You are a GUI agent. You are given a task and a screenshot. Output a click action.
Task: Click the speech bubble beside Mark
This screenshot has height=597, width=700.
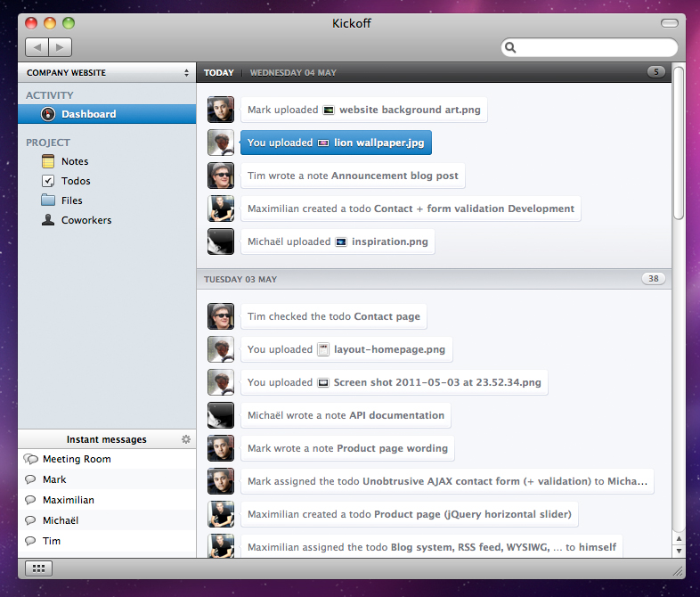tap(30, 479)
